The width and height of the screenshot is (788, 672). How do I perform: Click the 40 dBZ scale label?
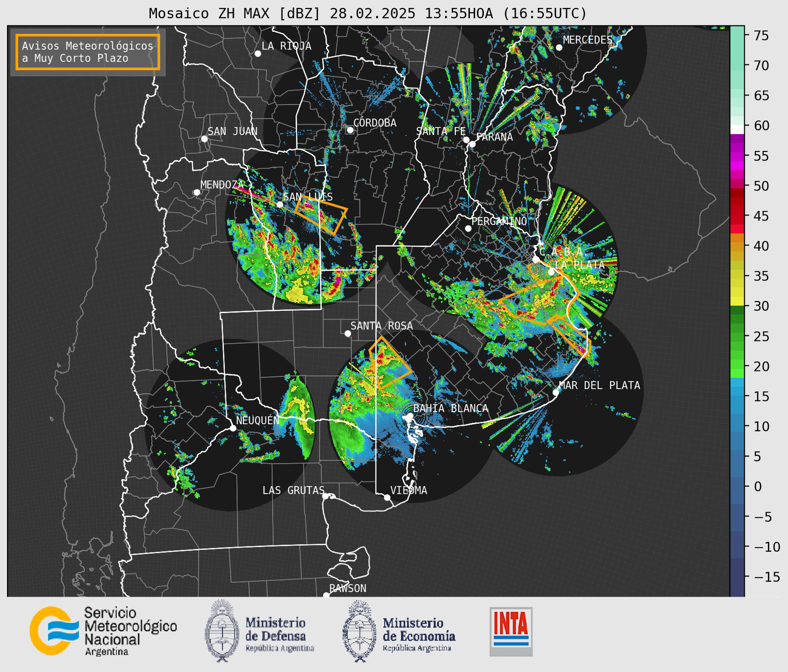(x=761, y=246)
